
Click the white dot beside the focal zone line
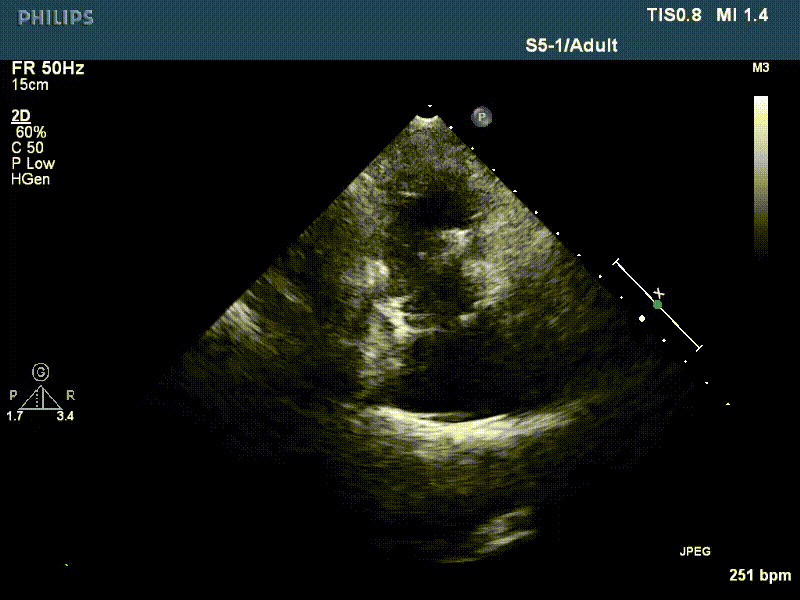click(642, 318)
